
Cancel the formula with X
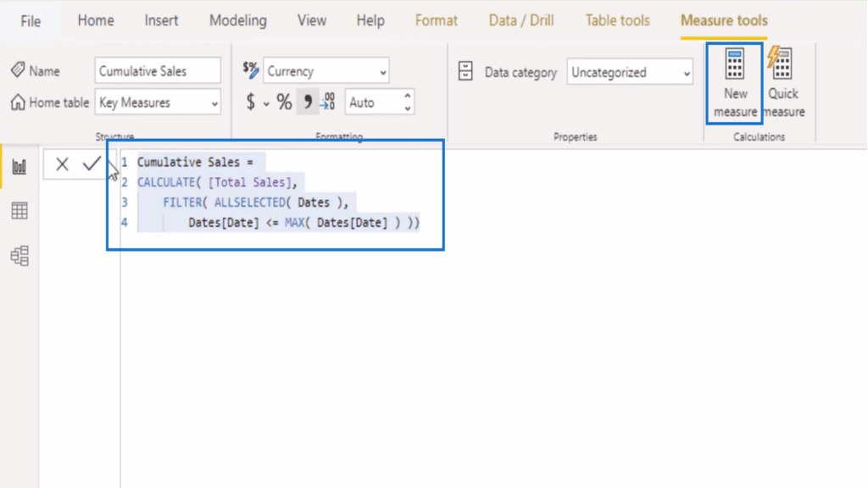[62, 164]
